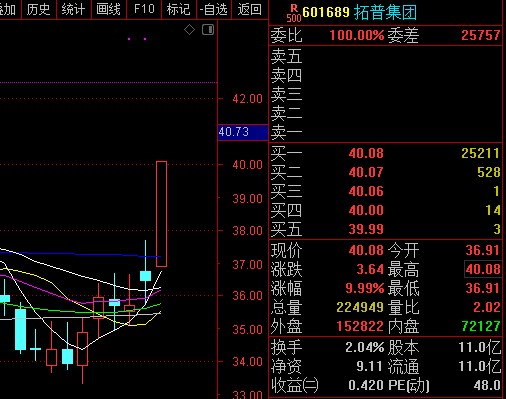Select the 卖三 order row
This screenshot has height=399, width=506.
click(x=385, y=94)
